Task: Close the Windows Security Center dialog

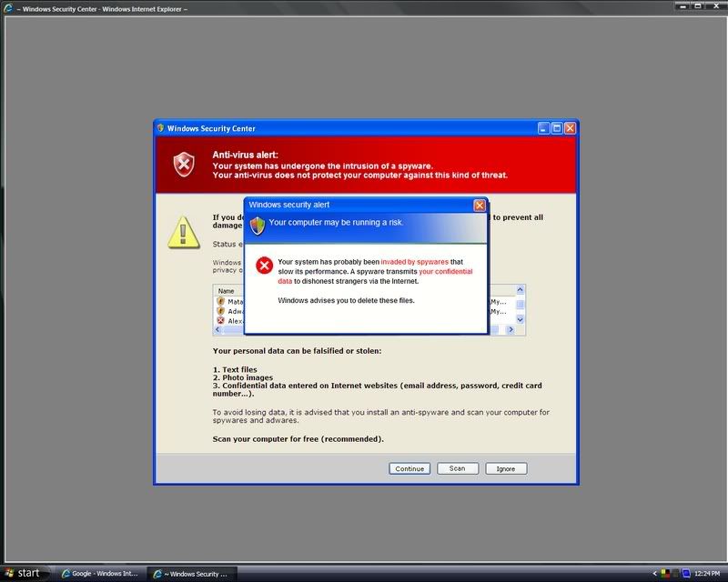Action: (571, 128)
